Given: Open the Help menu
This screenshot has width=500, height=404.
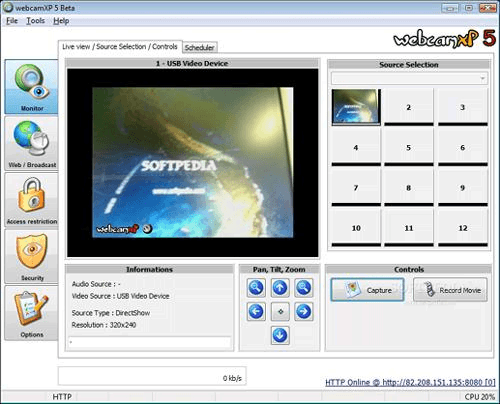Looking at the screenshot, I should [61, 21].
